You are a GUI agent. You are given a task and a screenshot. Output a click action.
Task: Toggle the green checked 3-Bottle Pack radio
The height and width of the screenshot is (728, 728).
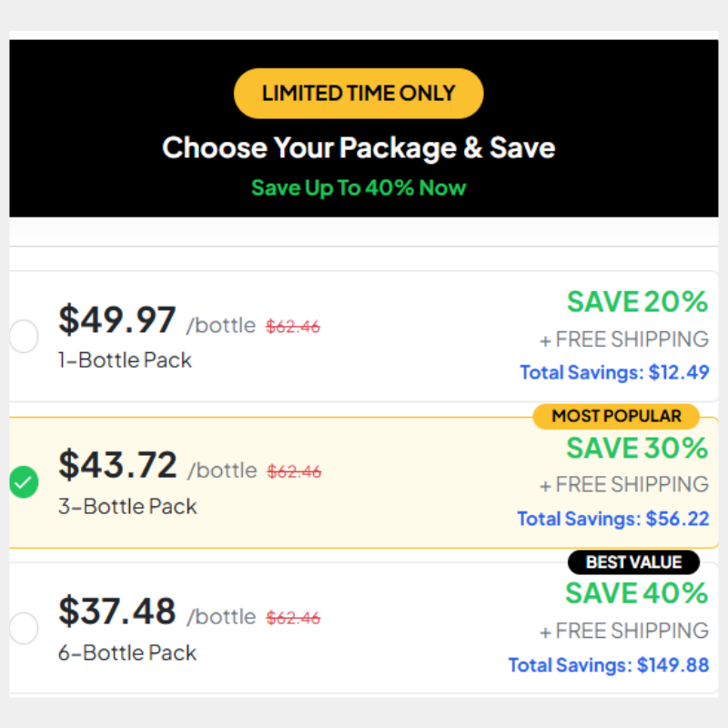click(24, 482)
